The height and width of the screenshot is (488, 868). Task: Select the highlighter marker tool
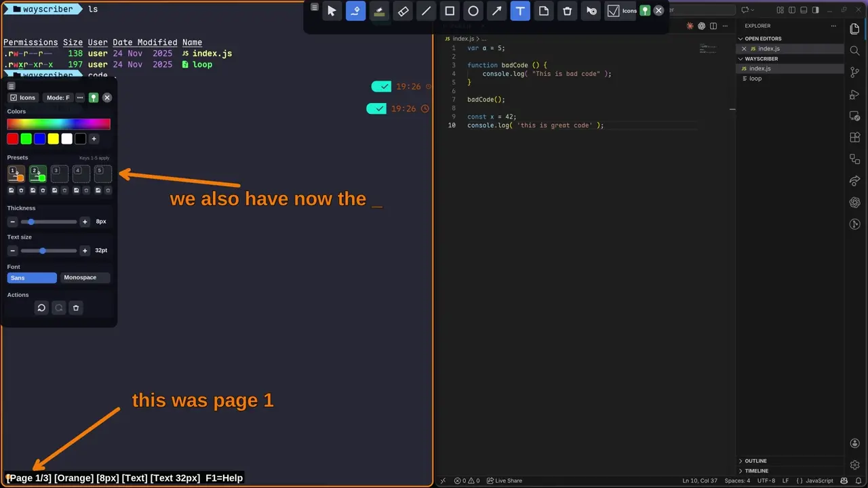click(379, 11)
